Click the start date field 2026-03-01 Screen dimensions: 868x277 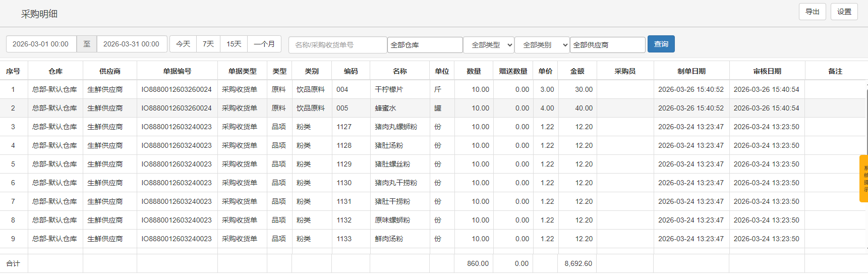(x=41, y=44)
